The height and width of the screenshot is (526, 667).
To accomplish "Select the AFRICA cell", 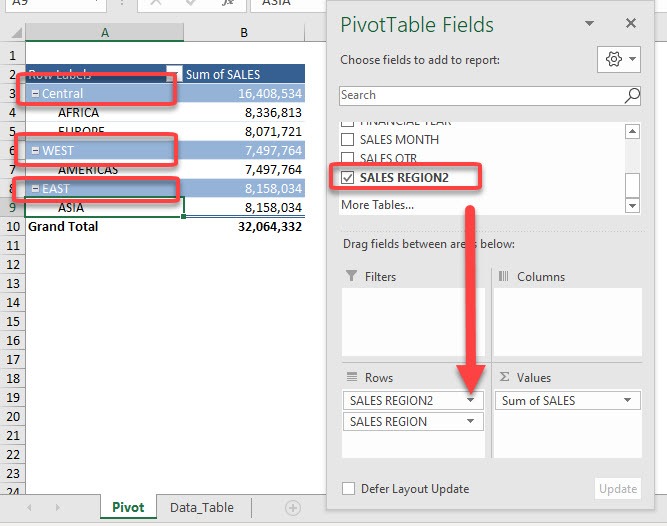I will [105, 113].
